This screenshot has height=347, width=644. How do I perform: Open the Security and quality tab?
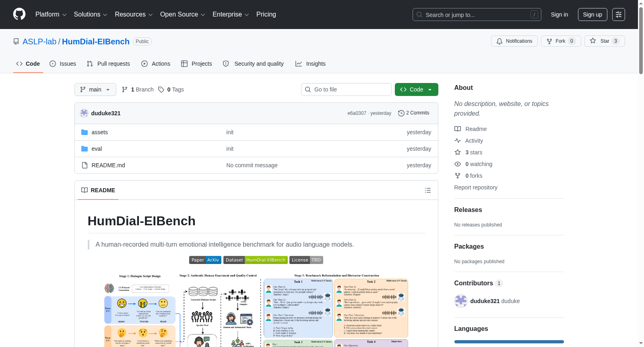point(253,64)
